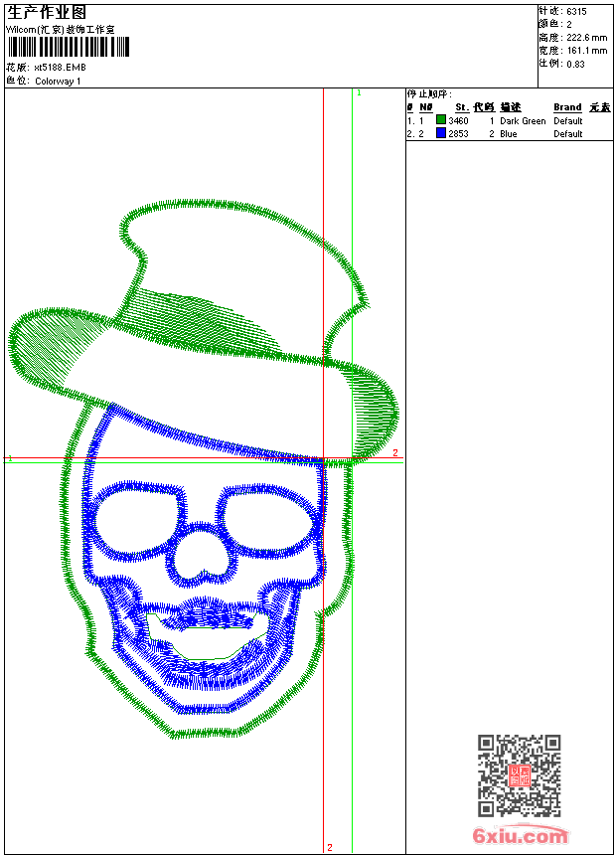The image size is (616, 855).
Task: Click the 'Brand' column header
Action: click(x=567, y=107)
